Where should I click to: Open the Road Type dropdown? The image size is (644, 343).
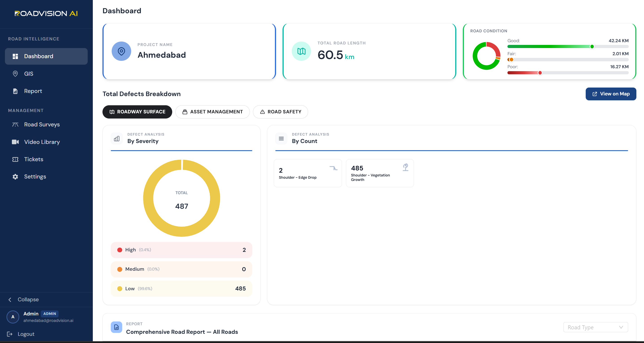(596, 327)
